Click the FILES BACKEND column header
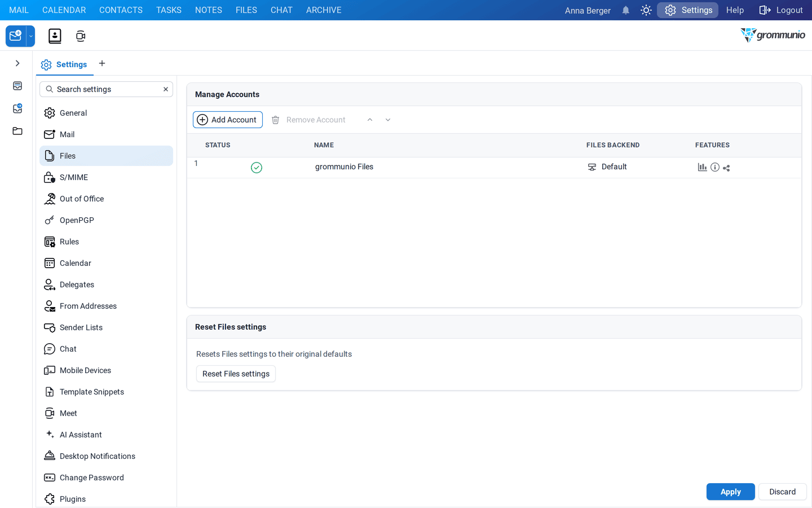The height and width of the screenshot is (508, 812). click(613, 145)
